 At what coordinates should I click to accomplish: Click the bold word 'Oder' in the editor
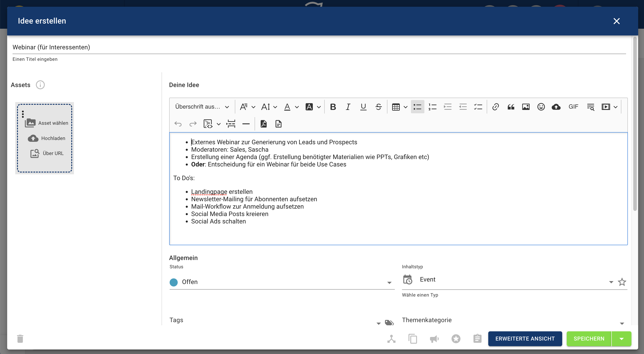pyautogui.click(x=198, y=164)
